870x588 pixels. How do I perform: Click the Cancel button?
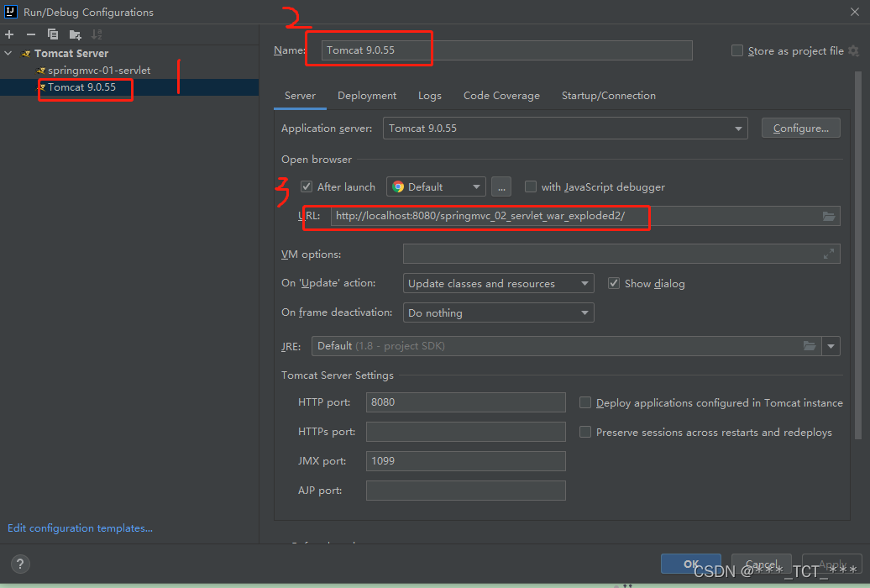click(x=761, y=564)
